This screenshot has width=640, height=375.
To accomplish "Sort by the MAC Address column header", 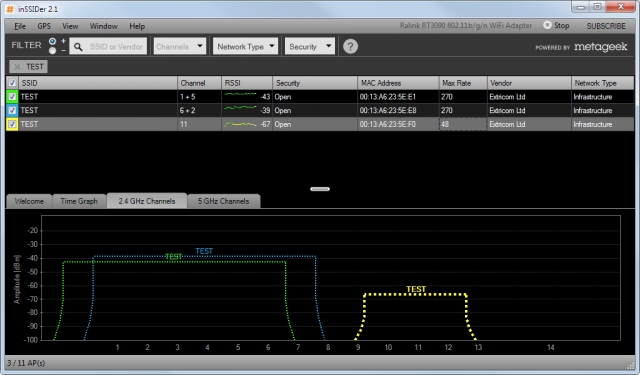I will click(x=398, y=83).
